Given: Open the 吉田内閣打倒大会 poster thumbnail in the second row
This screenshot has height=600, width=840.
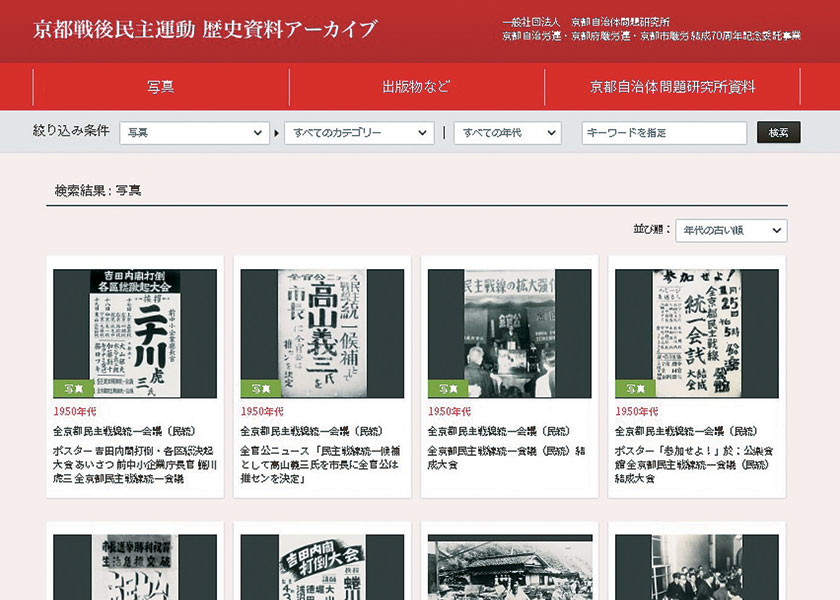Looking at the screenshot, I should 322,567.
